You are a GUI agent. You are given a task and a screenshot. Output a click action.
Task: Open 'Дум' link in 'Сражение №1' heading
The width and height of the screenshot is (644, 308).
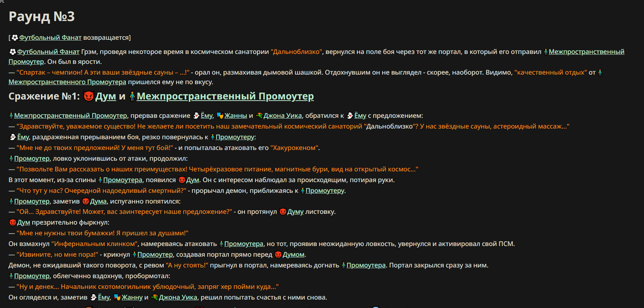[x=106, y=96]
